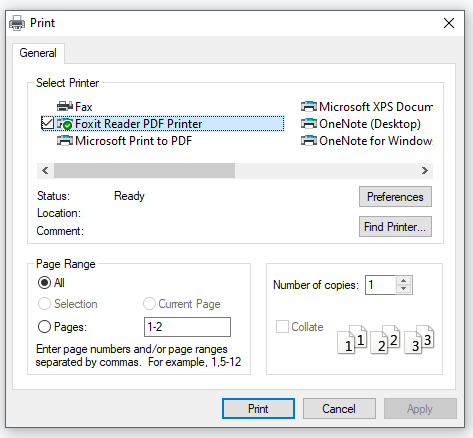
Task: Decrease number of copies with down arrow
Action: (x=404, y=289)
